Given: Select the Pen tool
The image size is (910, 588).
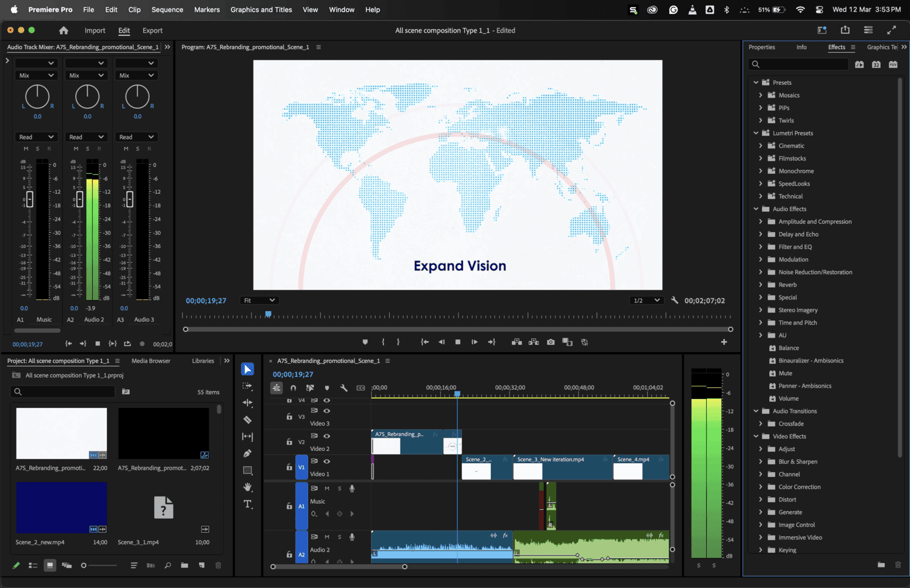Looking at the screenshot, I should [x=248, y=453].
